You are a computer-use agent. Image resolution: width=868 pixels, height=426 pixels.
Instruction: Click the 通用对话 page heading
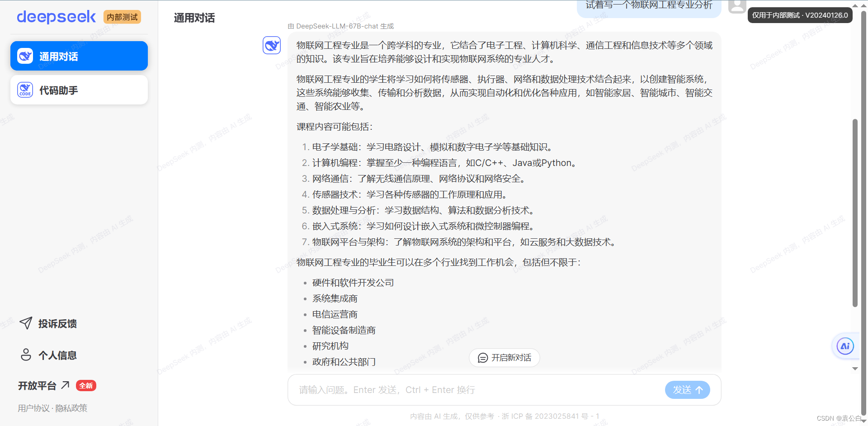194,18
